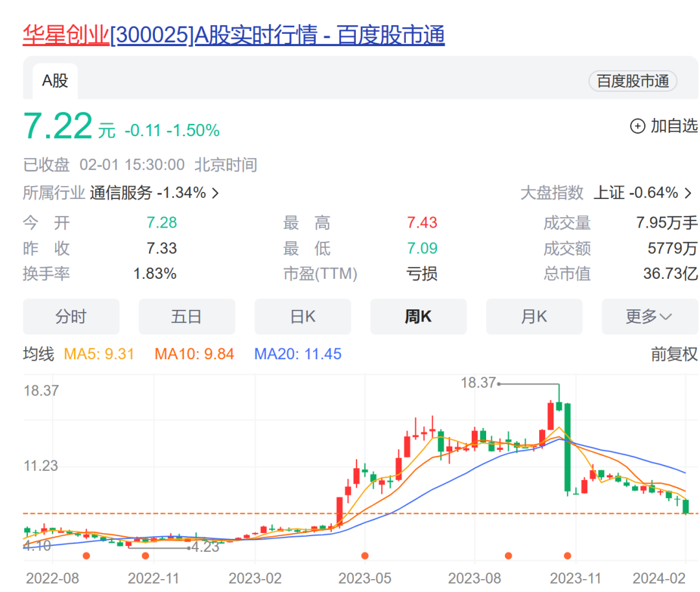
Task: Open the 更多 dropdown menu
Action: pyautogui.click(x=649, y=316)
